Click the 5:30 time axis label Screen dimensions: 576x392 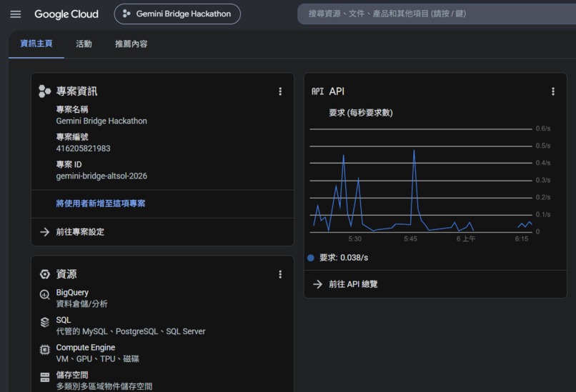[355, 239]
